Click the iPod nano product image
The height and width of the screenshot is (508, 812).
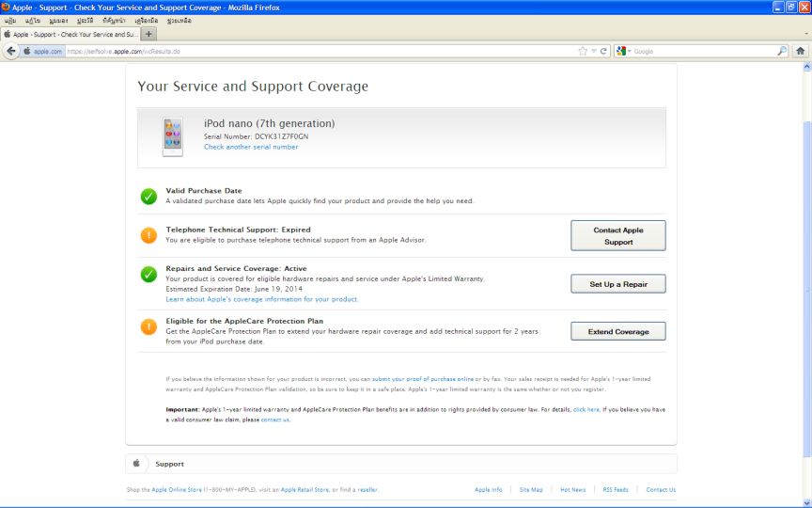tap(172, 137)
